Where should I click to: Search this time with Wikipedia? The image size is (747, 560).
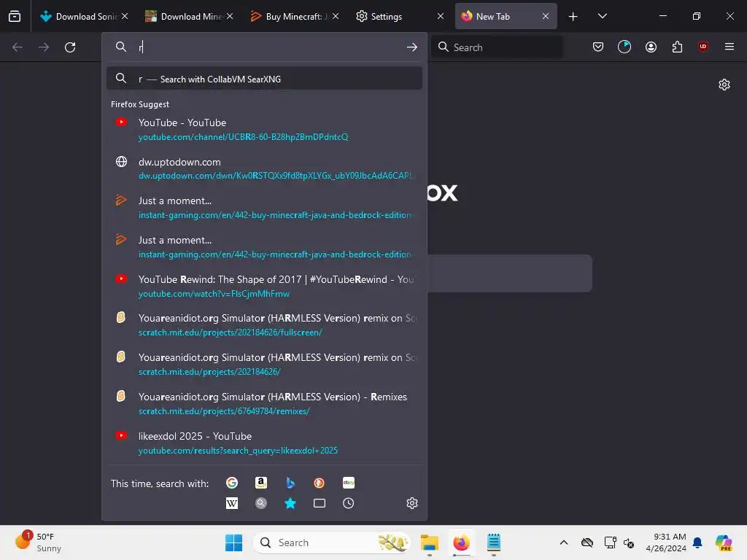coord(232,503)
